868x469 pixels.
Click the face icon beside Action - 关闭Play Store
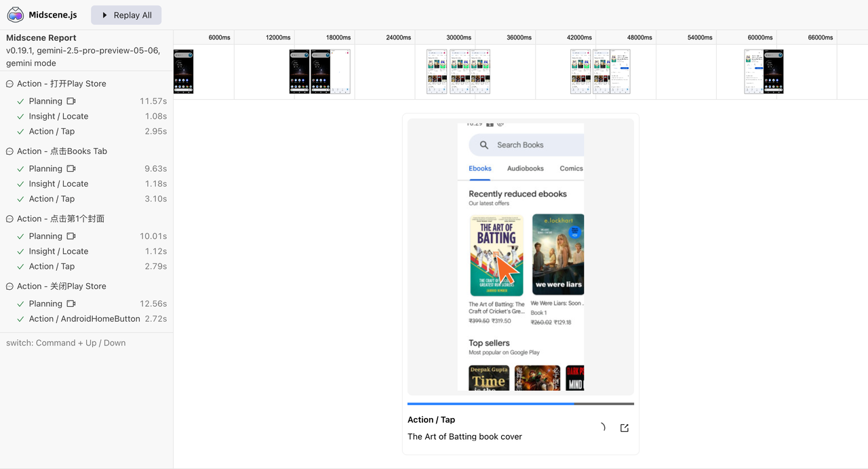click(x=9, y=286)
